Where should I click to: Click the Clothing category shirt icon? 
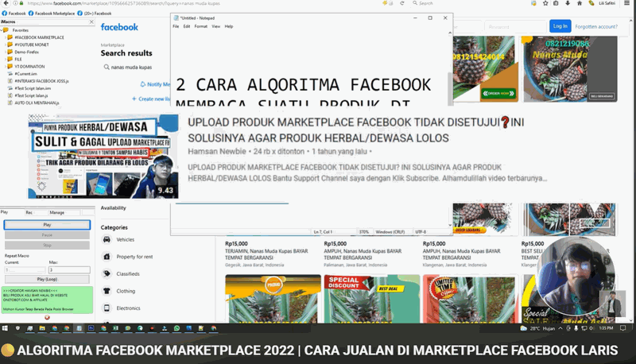click(x=108, y=290)
